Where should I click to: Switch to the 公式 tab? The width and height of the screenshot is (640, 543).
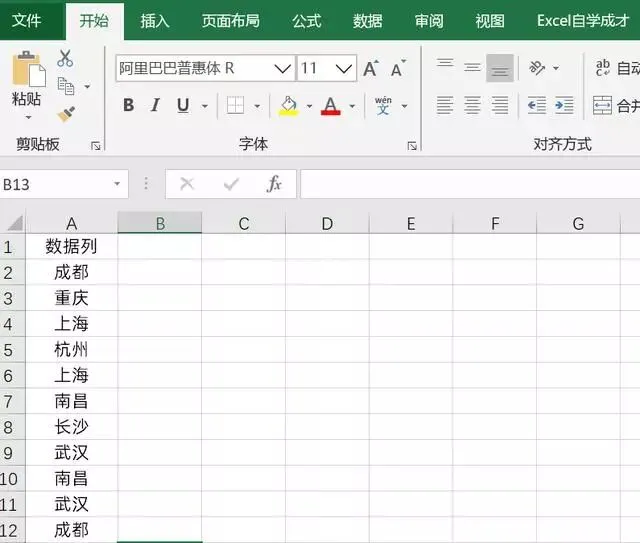[307, 21]
